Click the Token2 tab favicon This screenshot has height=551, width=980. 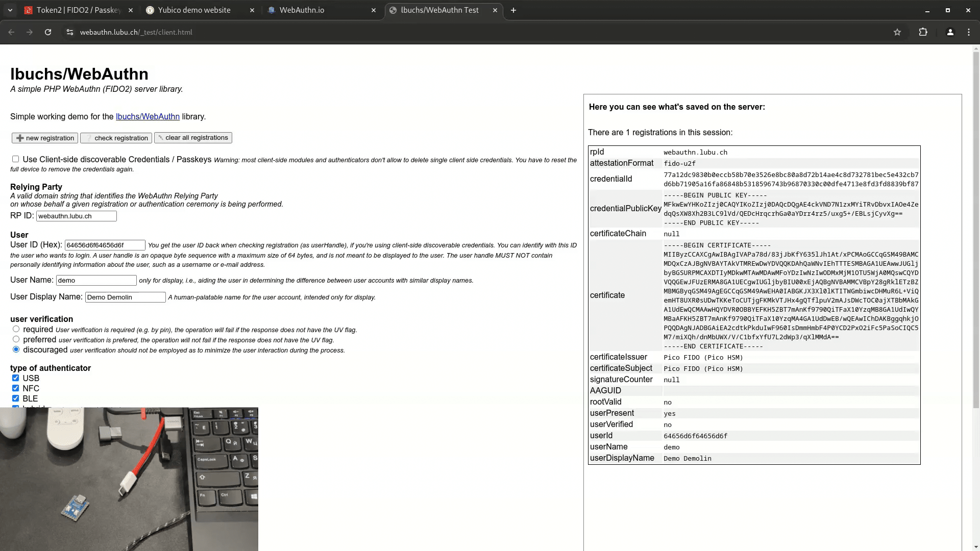click(29, 10)
